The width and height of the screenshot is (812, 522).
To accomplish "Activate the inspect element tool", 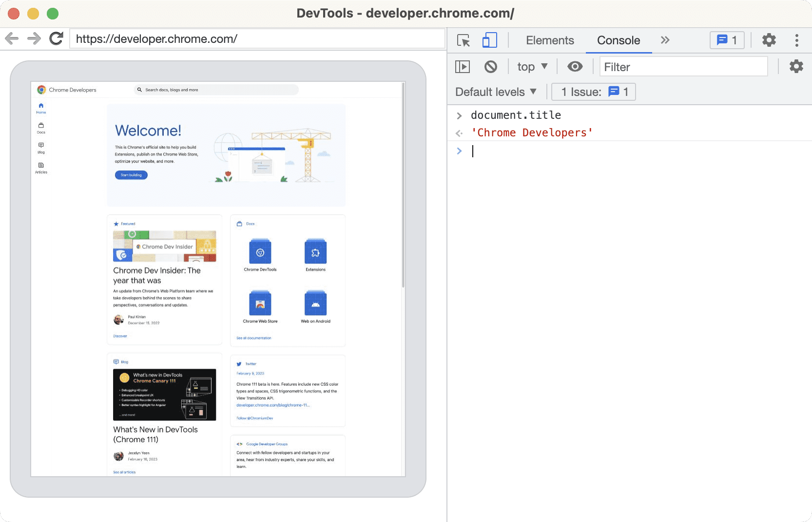I will click(x=464, y=40).
